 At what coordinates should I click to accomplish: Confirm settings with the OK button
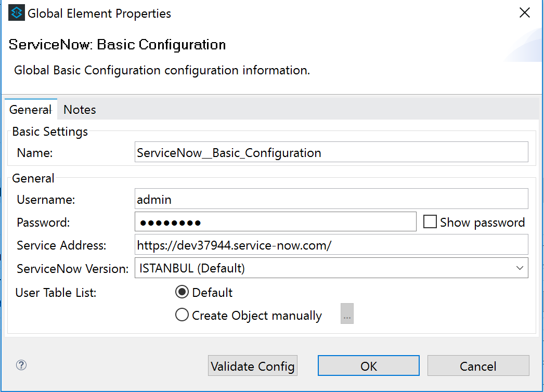coord(368,366)
